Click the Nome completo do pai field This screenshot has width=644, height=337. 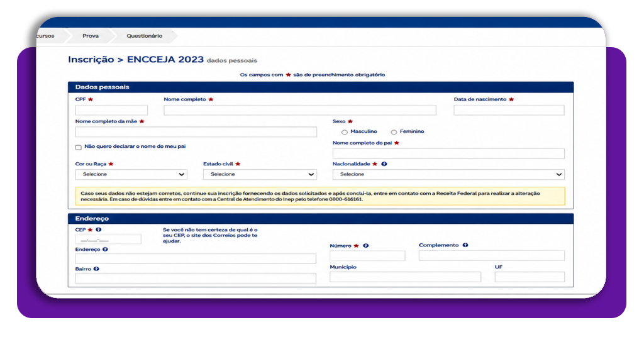tap(448, 153)
